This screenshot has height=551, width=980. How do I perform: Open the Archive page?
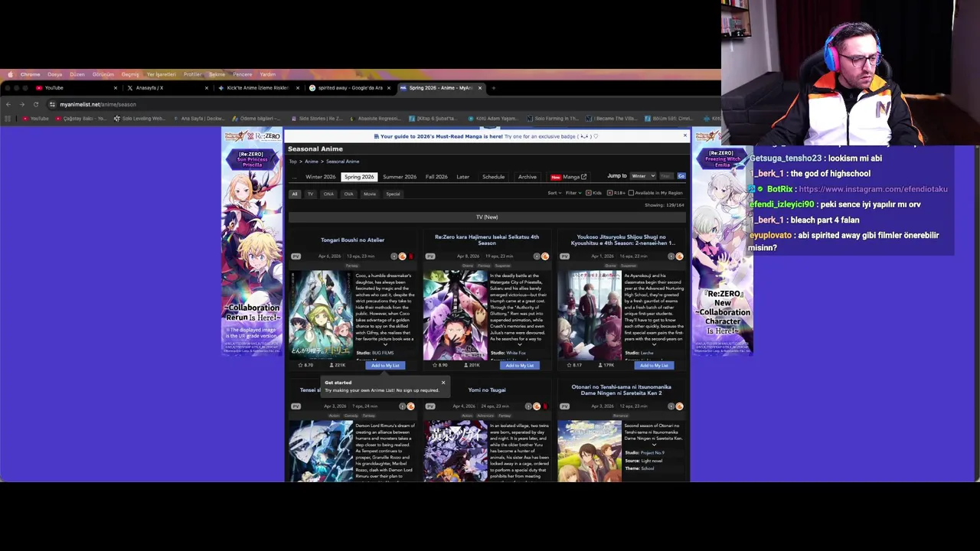527,177
